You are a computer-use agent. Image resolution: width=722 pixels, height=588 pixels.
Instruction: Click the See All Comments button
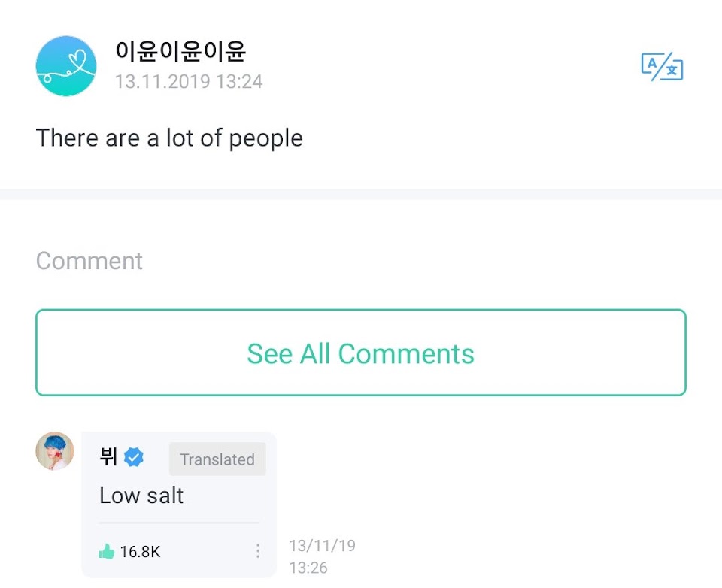[x=361, y=353]
